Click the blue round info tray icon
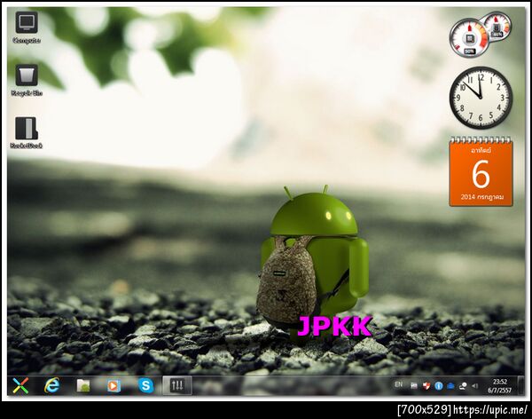The width and height of the screenshot is (532, 419). tap(438, 385)
